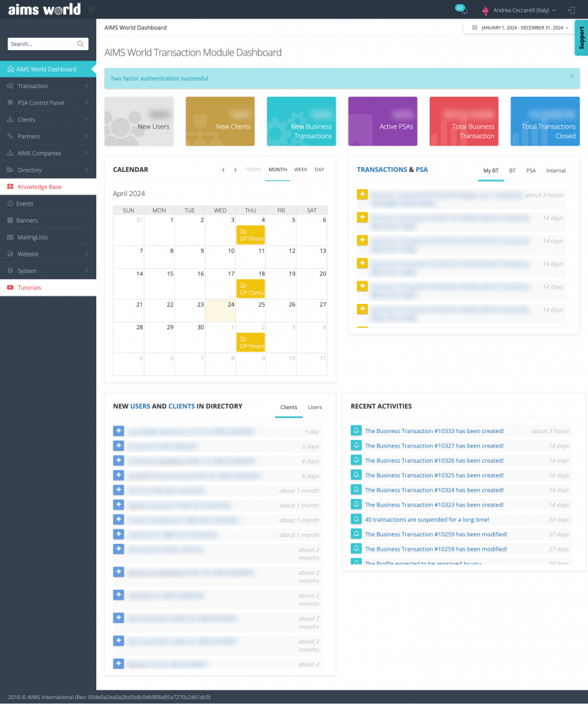Open the notifications bell with 42 badge
588x704 pixels.
[x=462, y=10]
